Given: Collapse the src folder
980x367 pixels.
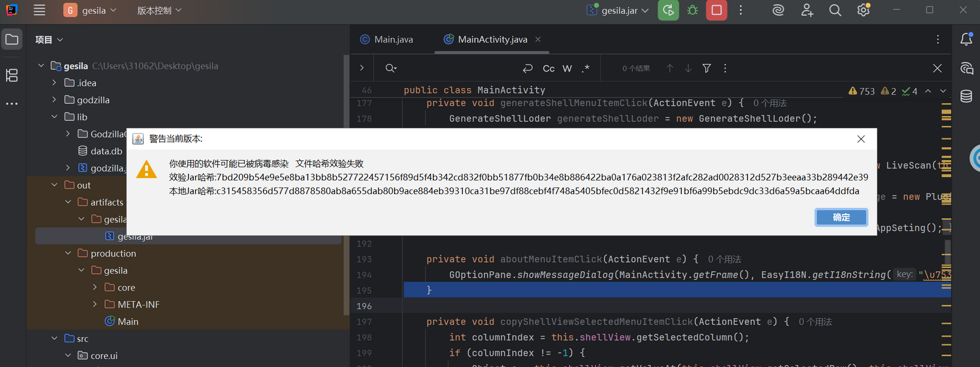Looking at the screenshot, I should coord(55,339).
